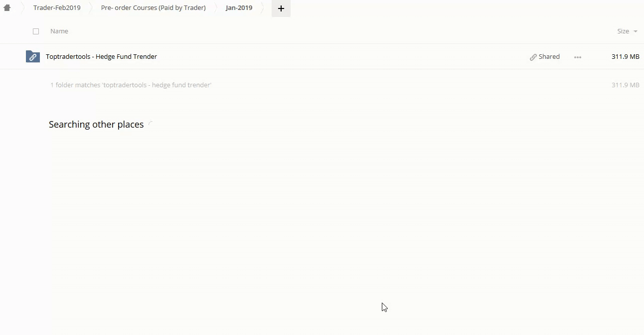The width and height of the screenshot is (644, 335).
Task: Click the 311.9 MB size of Toptradertools row
Action: [x=625, y=57]
